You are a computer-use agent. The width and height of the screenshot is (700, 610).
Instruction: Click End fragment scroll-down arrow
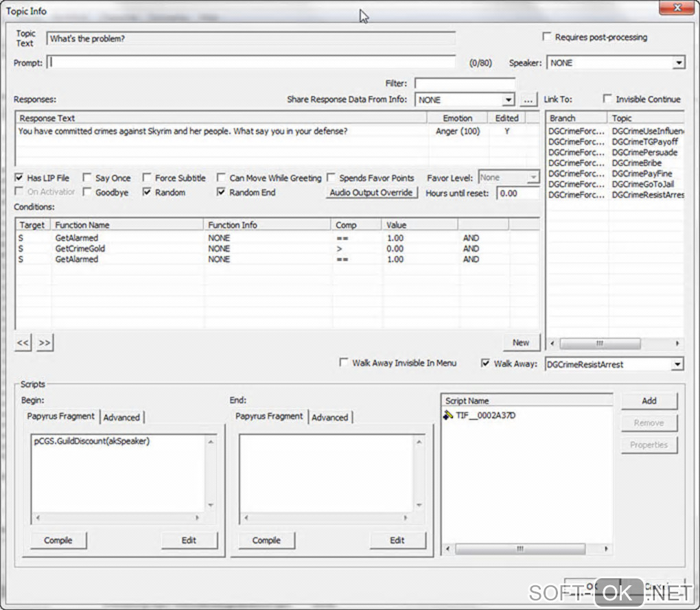(419, 505)
